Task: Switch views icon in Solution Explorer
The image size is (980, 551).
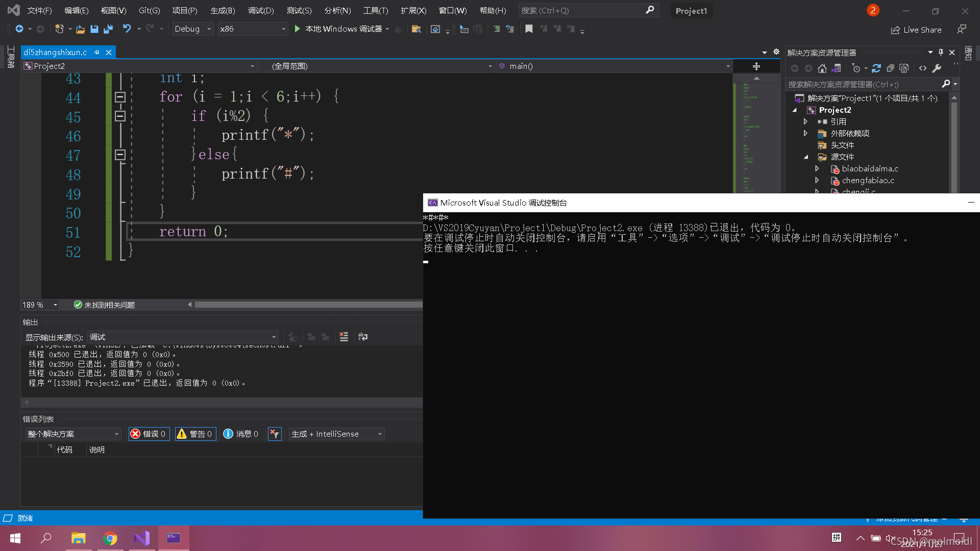Action: click(836, 68)
